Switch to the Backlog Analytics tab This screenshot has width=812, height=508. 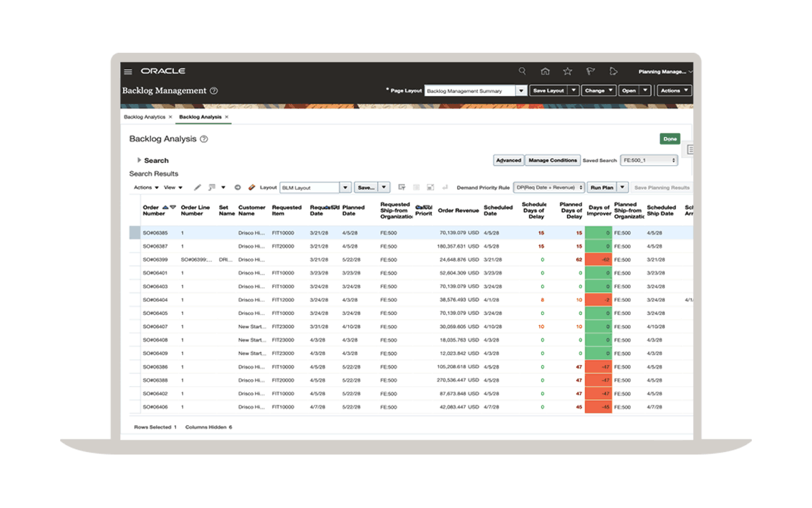coord(144,117)
